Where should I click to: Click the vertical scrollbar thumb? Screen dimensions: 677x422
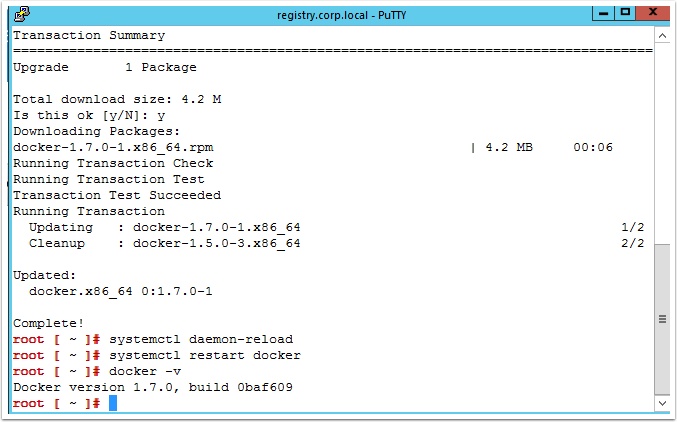[x=662, y=320]
